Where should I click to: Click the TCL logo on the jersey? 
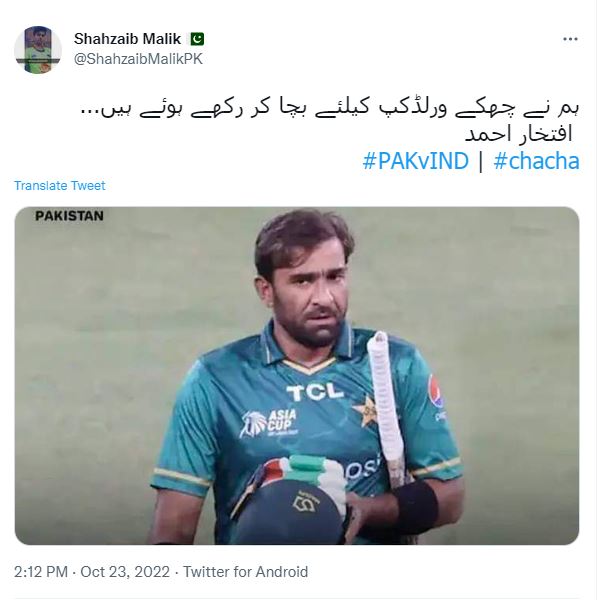click(315, 391)
